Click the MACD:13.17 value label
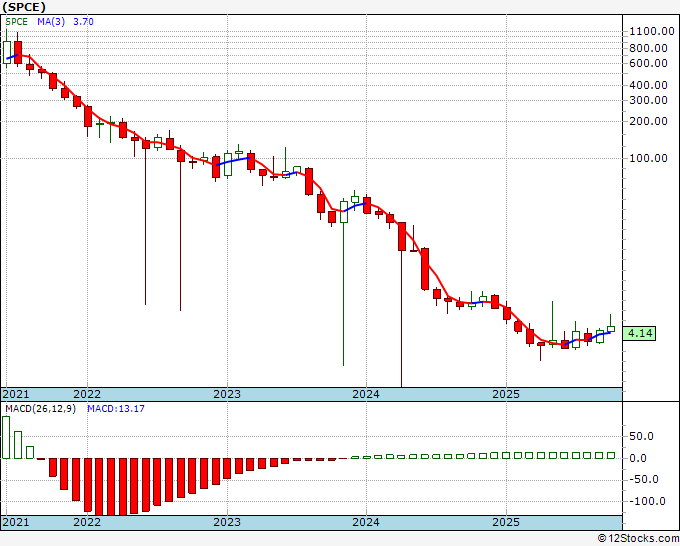 pos(116,409)
